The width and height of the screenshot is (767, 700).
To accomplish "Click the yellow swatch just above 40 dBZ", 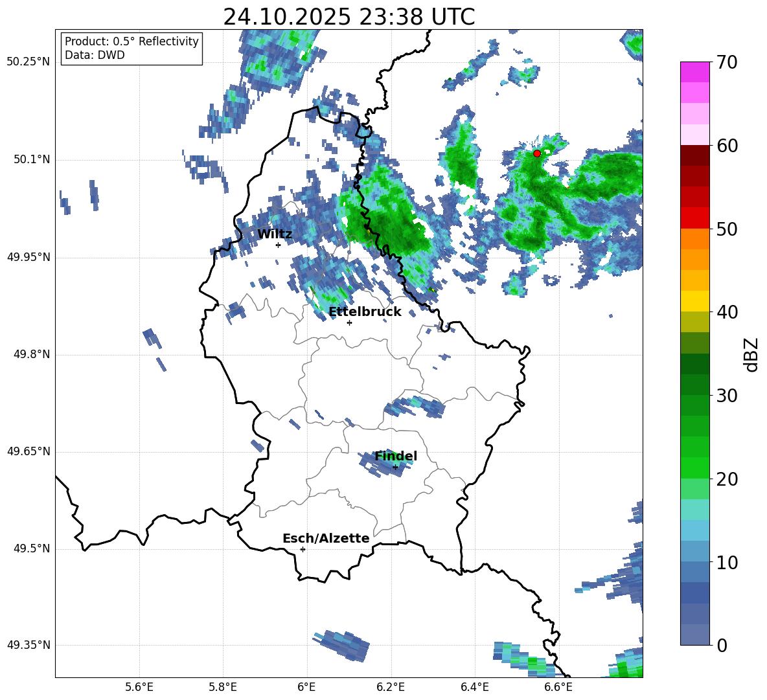I will click(x=695, y=301).
